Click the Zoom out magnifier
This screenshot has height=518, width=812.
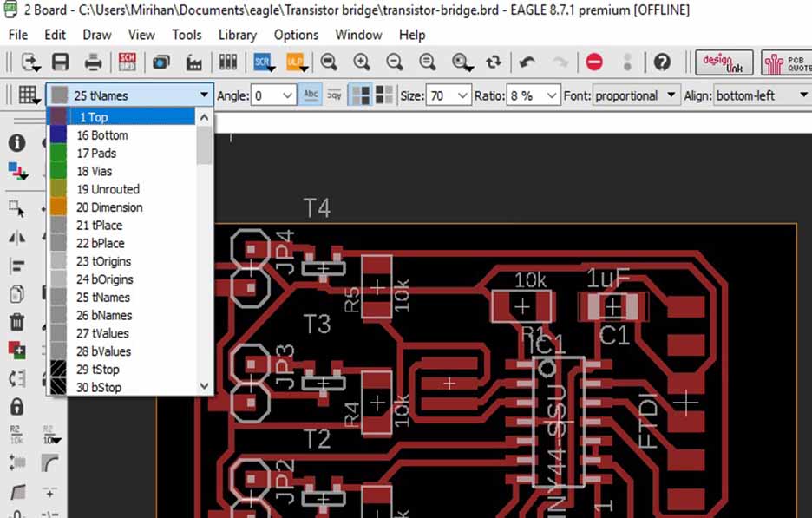[395, 62]
